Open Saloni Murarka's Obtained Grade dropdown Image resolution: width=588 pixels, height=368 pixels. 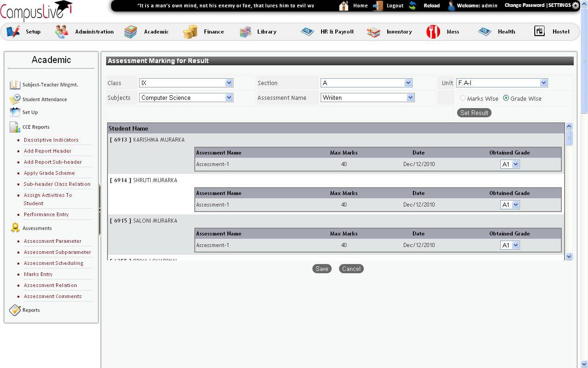(510, 245)
